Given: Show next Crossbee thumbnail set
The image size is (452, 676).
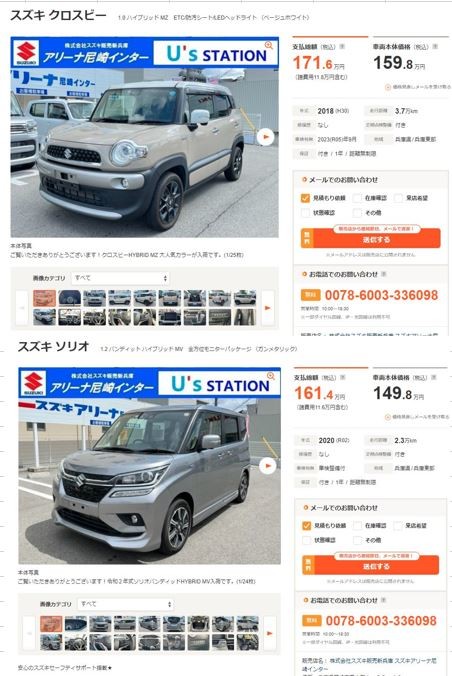Looking at the screenshot, I should click(267, 308).
